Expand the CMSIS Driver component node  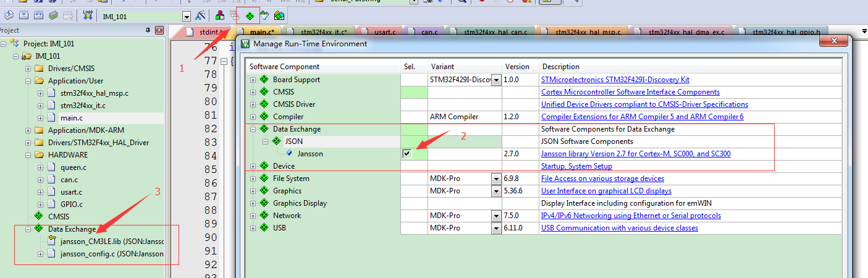253,104
